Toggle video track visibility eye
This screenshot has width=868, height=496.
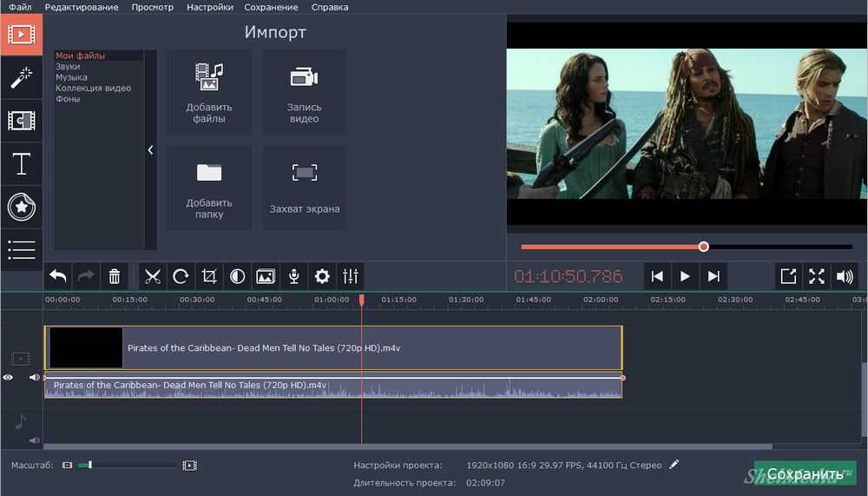pyautogui.click(x=8, y=377)
